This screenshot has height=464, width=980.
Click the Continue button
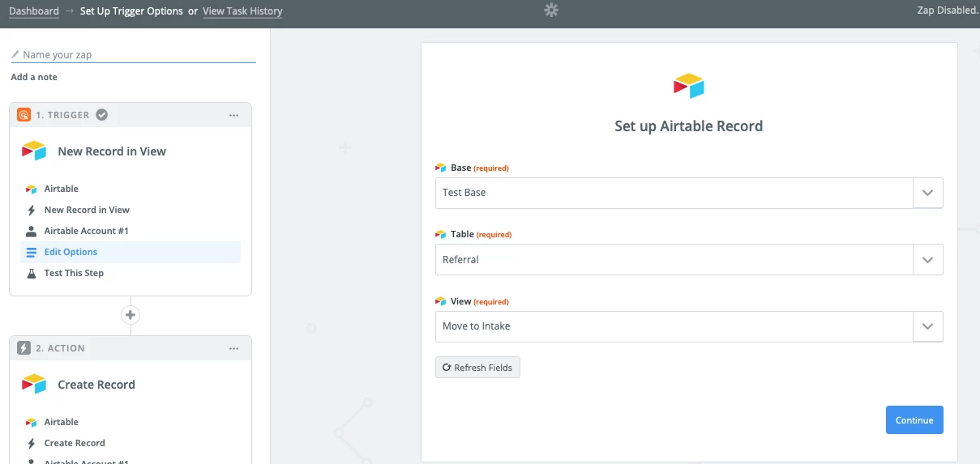click(x=914, y=420)
